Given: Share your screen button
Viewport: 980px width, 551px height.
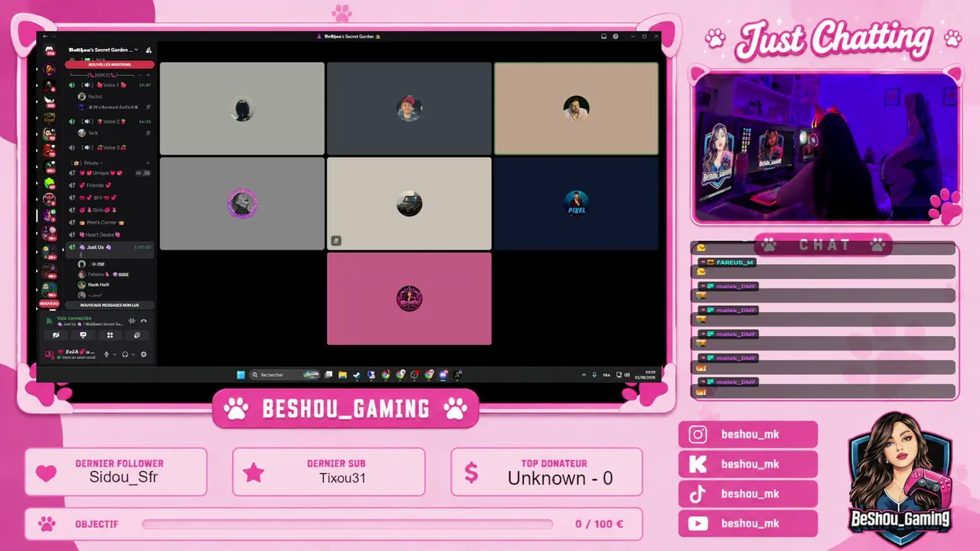Looking at the screenshot, I should pos(83,335).
